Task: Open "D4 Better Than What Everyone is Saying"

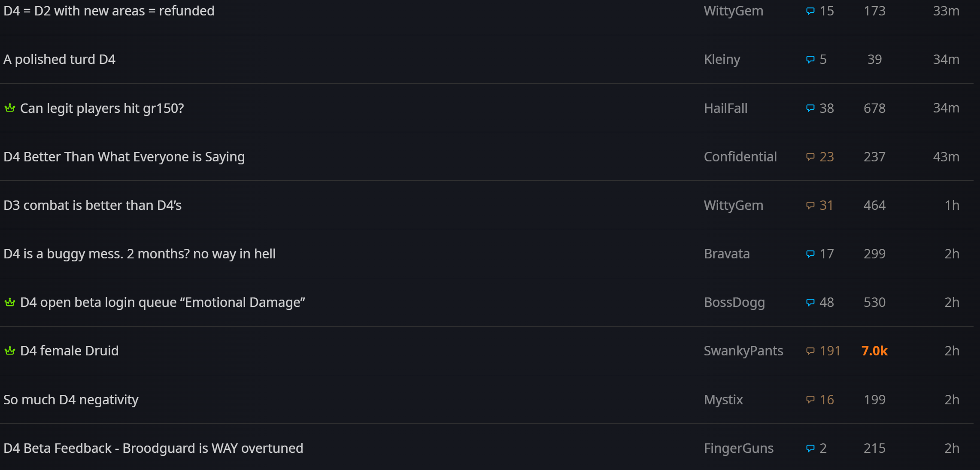Action: pos(124,157)
